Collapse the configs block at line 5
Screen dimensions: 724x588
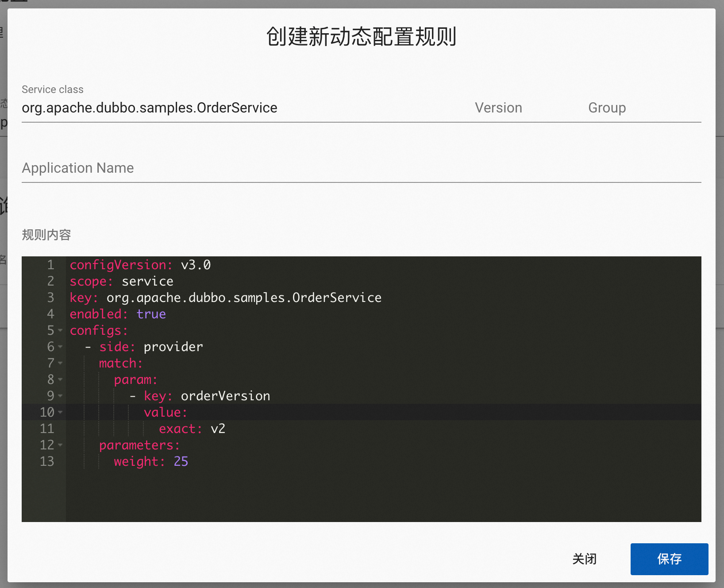pos(61,331)
